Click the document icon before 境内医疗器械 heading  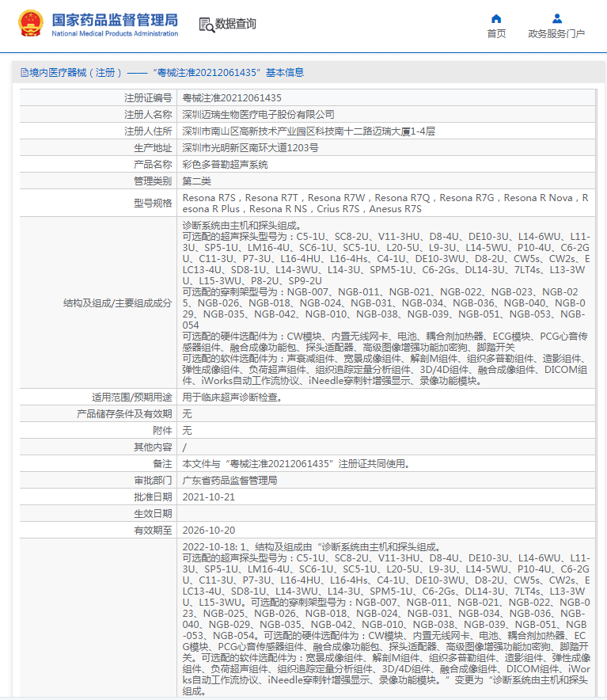click(x=24, y=72)
